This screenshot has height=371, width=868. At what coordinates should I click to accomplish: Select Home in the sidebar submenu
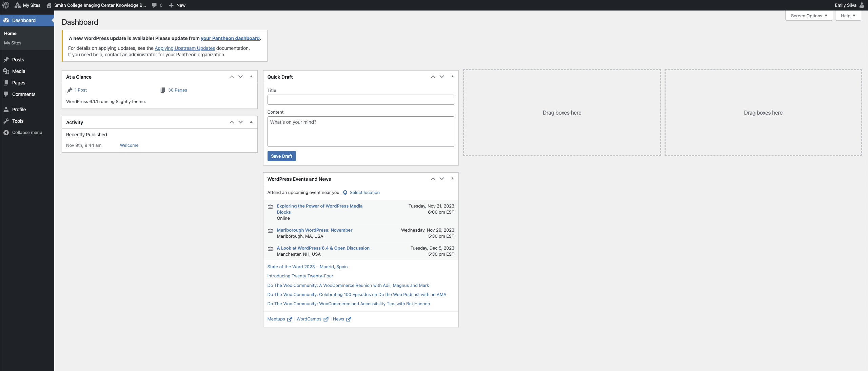tap(10, 33)
